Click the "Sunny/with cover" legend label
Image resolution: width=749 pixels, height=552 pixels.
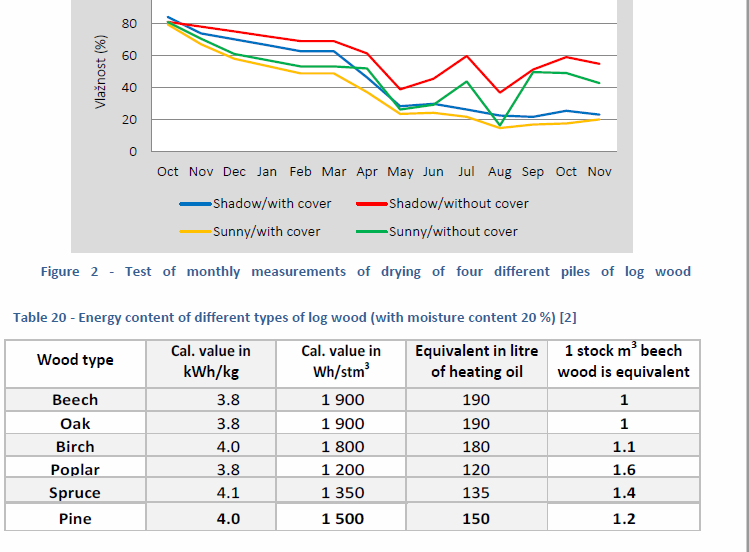pos(266,231)
